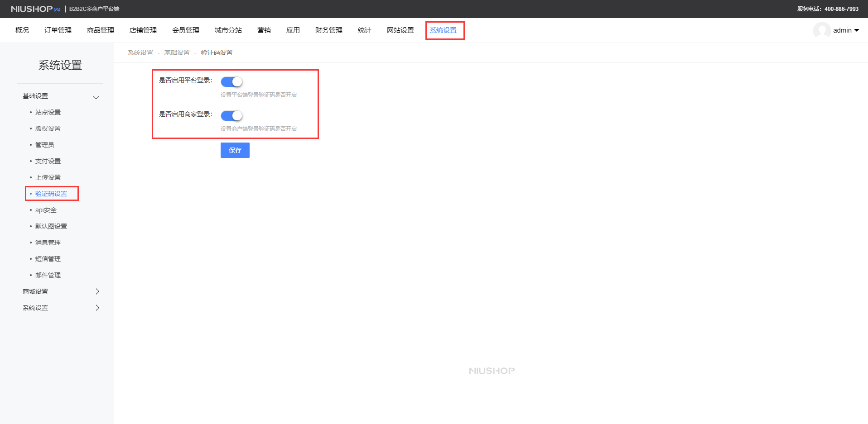Click the 保存 button
Viewport: 868px width, 424px height.
[235, 150]
